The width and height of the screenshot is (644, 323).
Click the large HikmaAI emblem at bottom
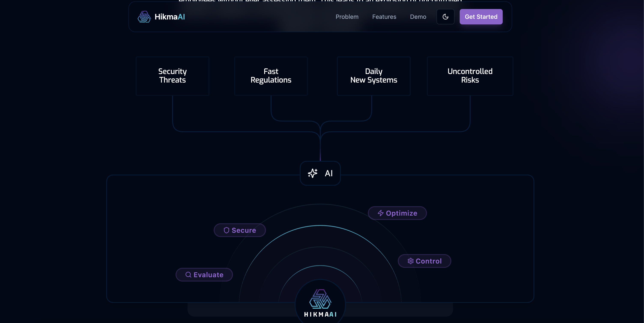coord(320,299)
